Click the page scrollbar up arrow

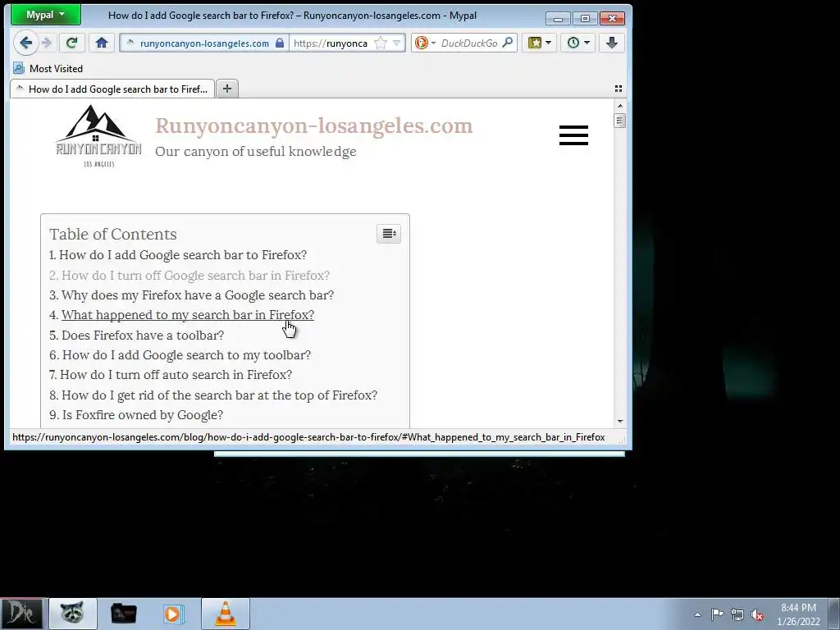click(x=620, y=106)
